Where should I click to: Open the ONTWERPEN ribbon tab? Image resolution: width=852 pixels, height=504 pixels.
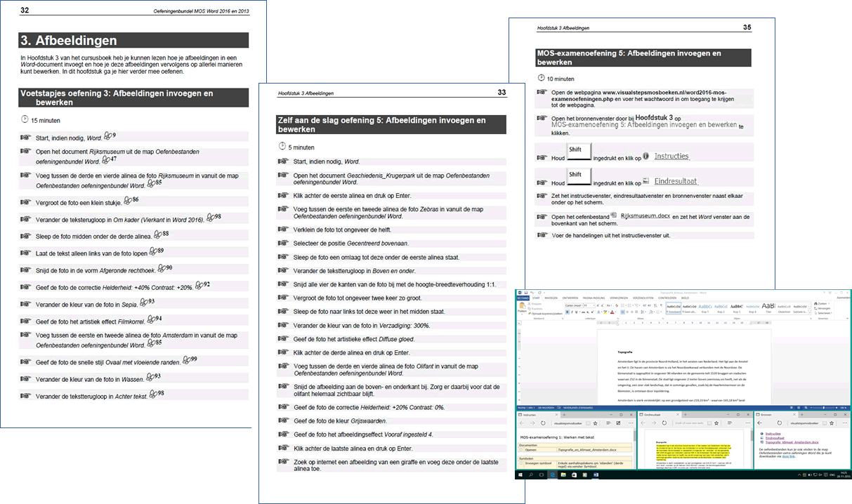tap(569, 297)
